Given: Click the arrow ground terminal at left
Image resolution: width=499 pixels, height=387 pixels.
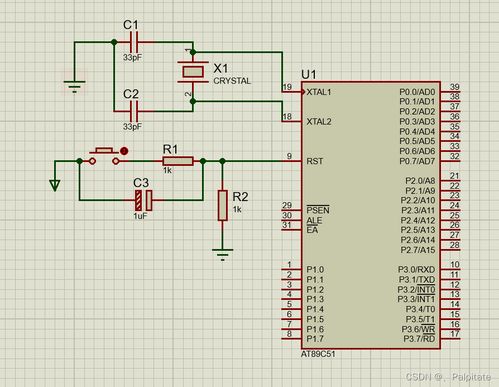Looking at the screenshot, I should (55, 185).
